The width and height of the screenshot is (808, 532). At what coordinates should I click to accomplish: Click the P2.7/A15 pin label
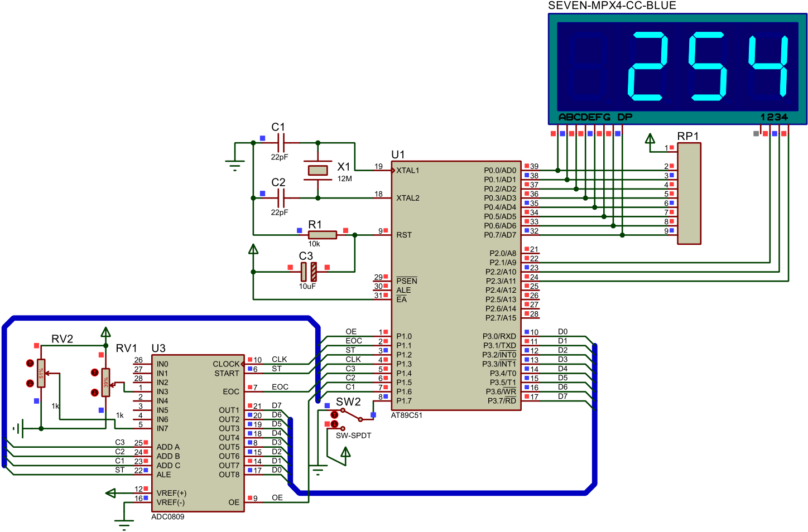tap(501, 318)
